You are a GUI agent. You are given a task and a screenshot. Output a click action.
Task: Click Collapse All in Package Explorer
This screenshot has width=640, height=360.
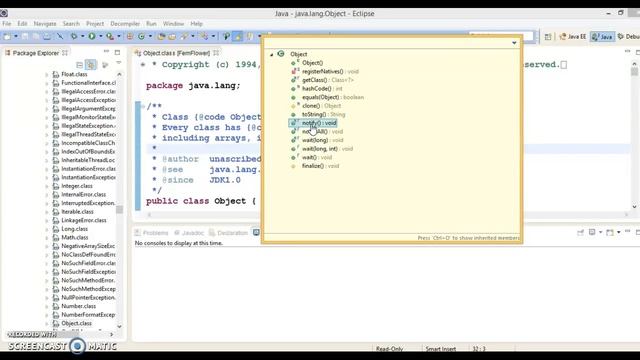(80, 64)
